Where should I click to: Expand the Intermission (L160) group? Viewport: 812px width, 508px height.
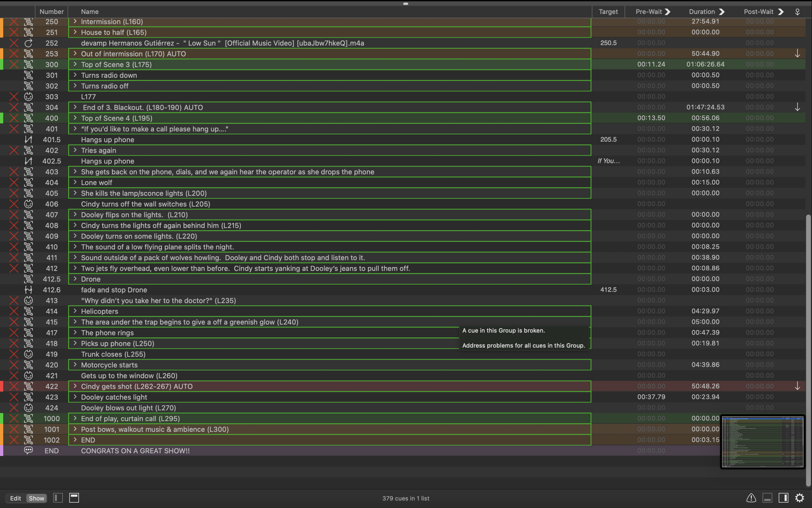(x=75, y=21)
